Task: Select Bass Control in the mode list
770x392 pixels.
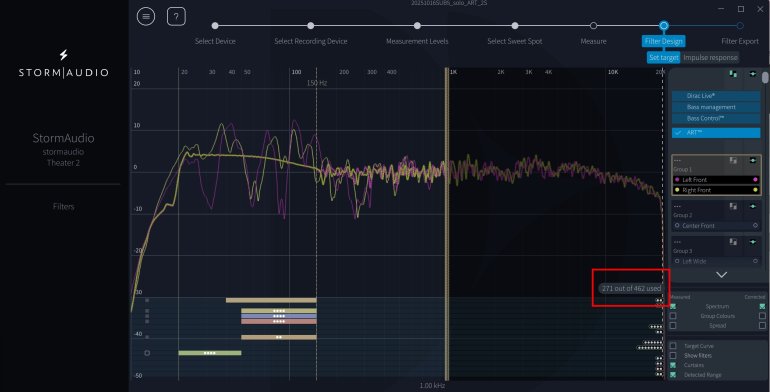Action: point(716,118)
